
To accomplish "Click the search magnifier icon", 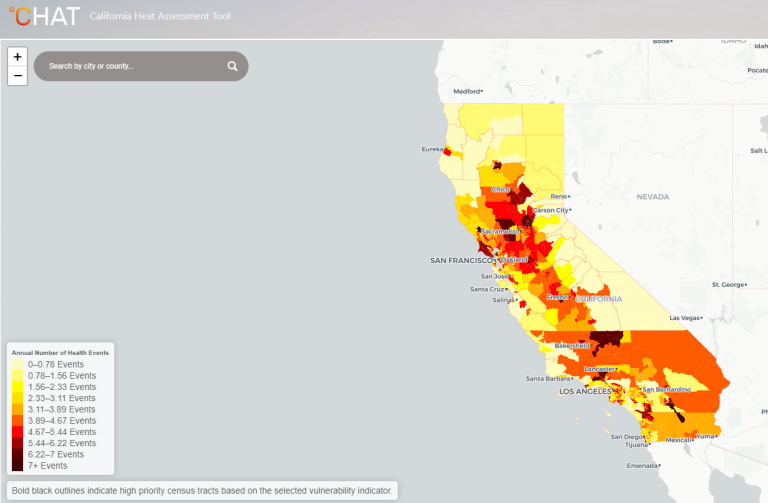I will pyautogui.click(x=233, y=66).
